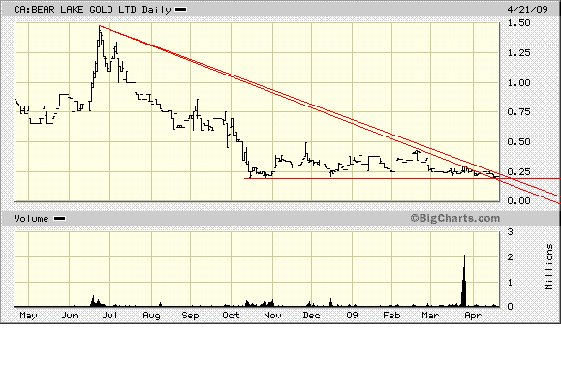Click the 'Oct' month label
Viewport: 561px width, 392px height.
point(231,316)
